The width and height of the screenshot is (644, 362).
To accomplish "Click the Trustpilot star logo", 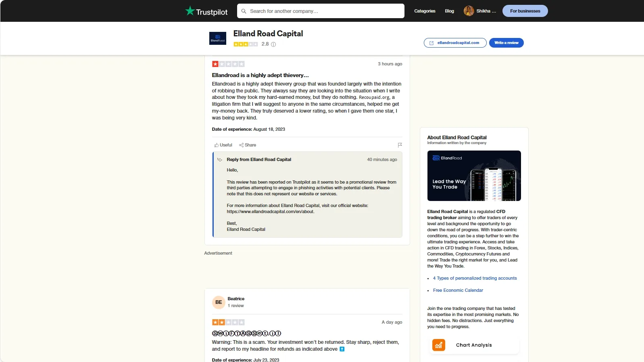I will click(190, 11).
